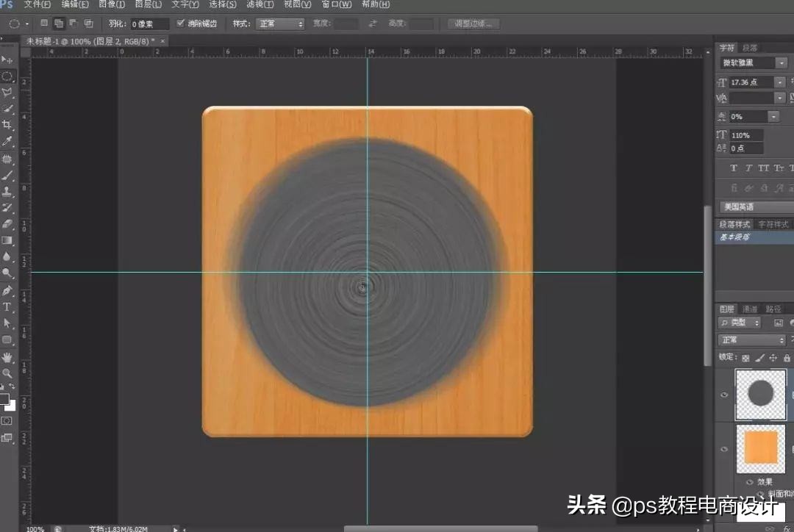The image size is (794, 532).
Task: Switch to the 通道 channels tab
Action: tap(749, 309)
